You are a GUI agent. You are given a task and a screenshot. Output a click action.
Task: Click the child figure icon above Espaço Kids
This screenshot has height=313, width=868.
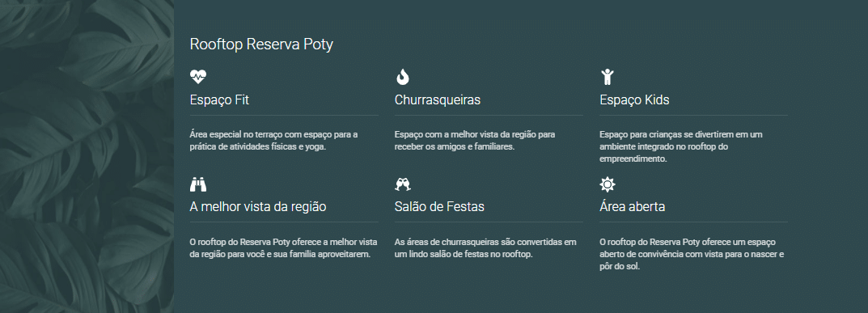[608, 76]
